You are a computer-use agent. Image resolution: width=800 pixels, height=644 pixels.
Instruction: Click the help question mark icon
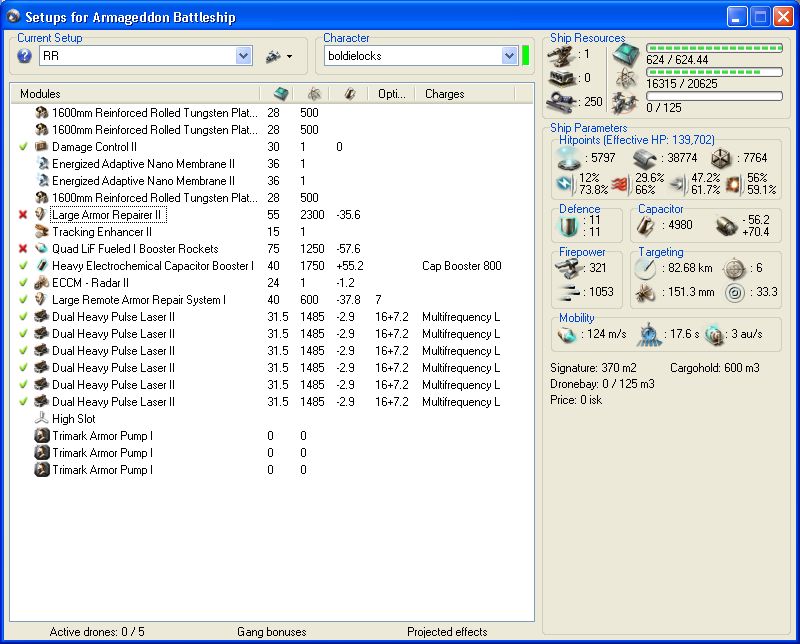pos(25,57)
